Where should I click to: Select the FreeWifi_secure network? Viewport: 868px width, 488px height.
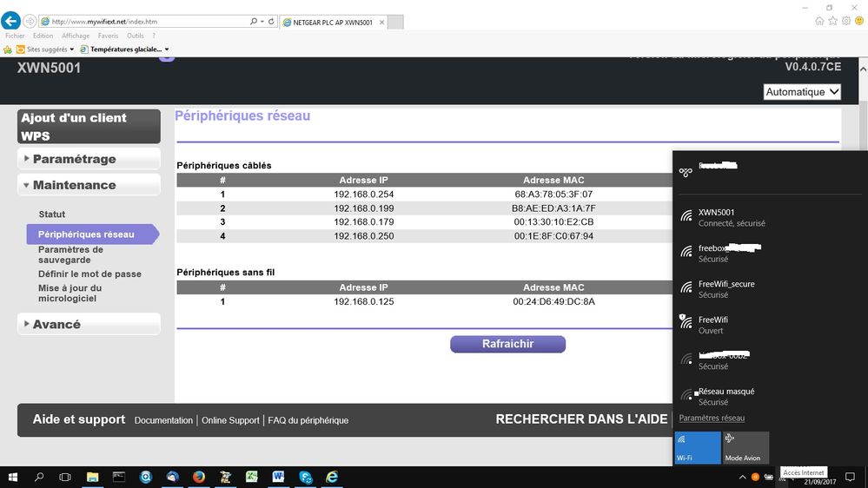pos(770,289)
